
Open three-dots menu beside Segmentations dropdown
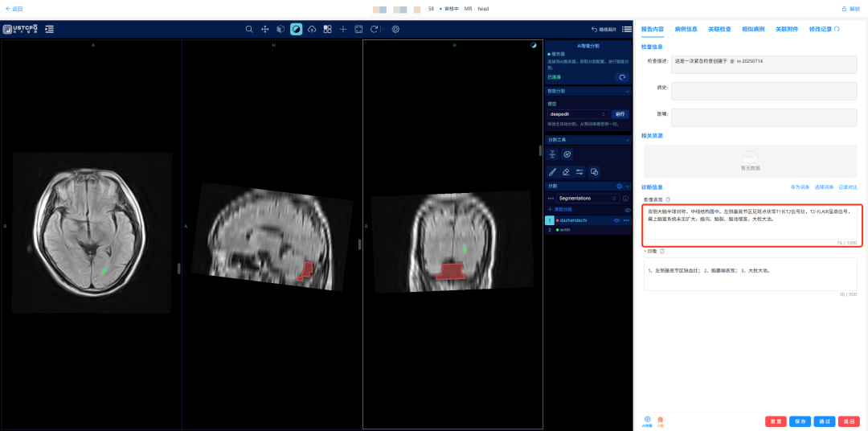coord(551,199)
